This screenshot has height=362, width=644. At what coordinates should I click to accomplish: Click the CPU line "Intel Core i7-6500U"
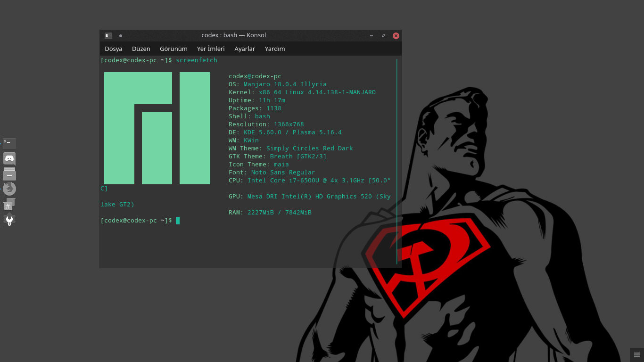point(283,181)
